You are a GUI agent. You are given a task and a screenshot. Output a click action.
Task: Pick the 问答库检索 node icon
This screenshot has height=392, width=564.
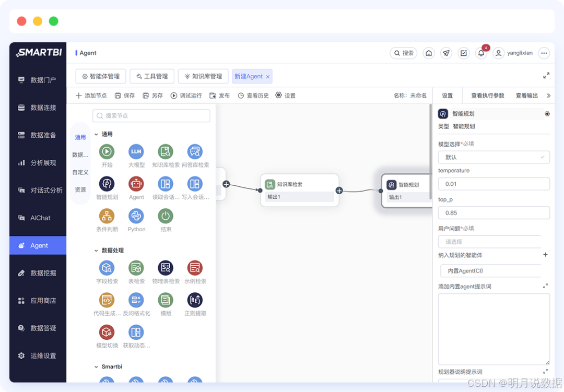(195, 151)
